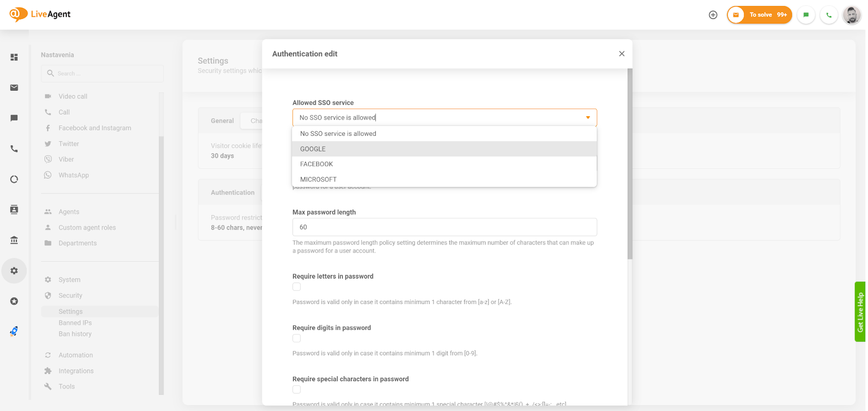The image size is (868, 411).
Task: Click the Max password length input field
Action: (444, 227)
